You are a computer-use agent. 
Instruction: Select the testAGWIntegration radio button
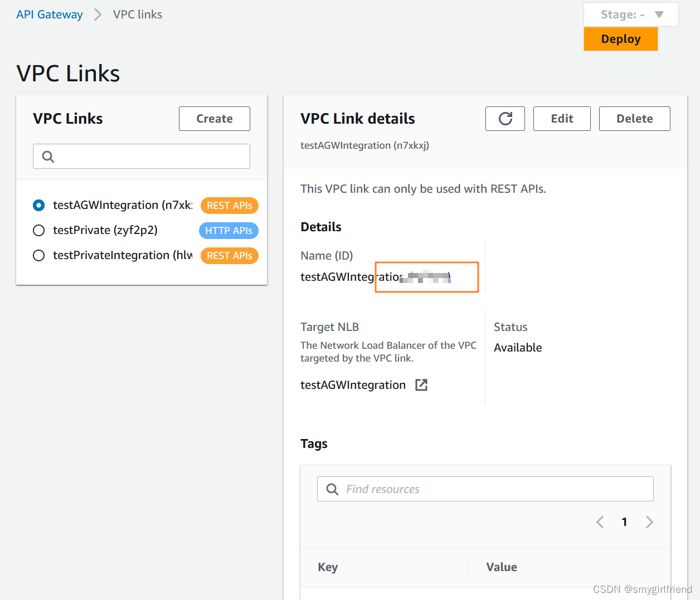38,205
